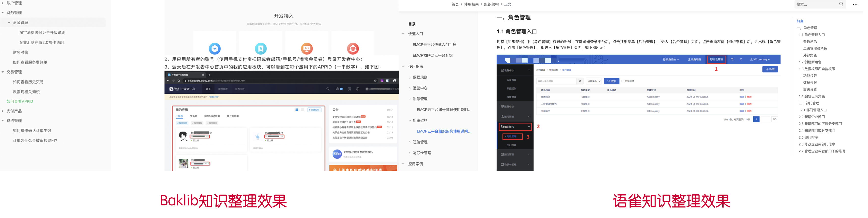Select the 第三方应用 tab
This screenshot has width=868, height=218.
point(233,116)
